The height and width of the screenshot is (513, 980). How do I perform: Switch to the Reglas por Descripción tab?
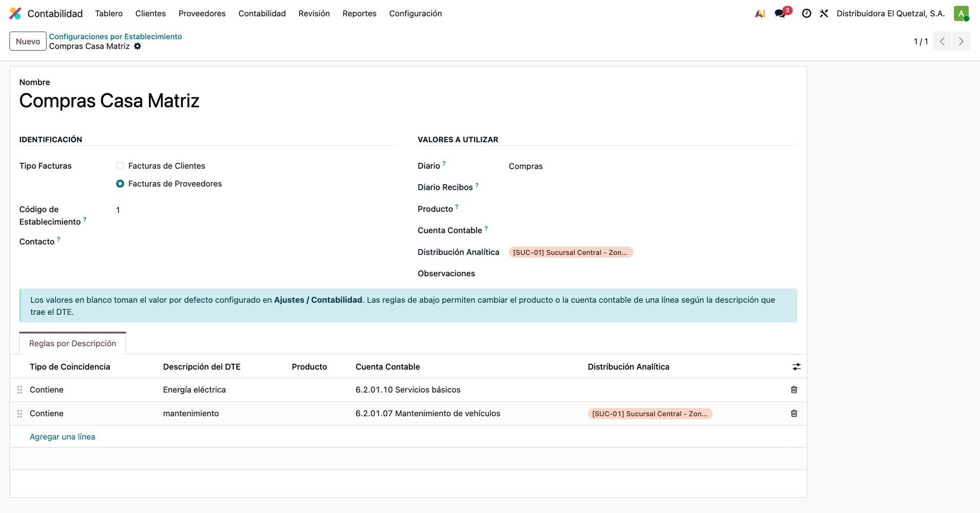coord(72,343)
